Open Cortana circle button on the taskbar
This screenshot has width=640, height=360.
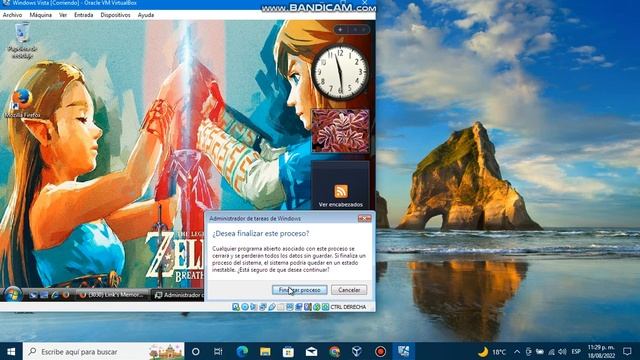tap(196, 351)
